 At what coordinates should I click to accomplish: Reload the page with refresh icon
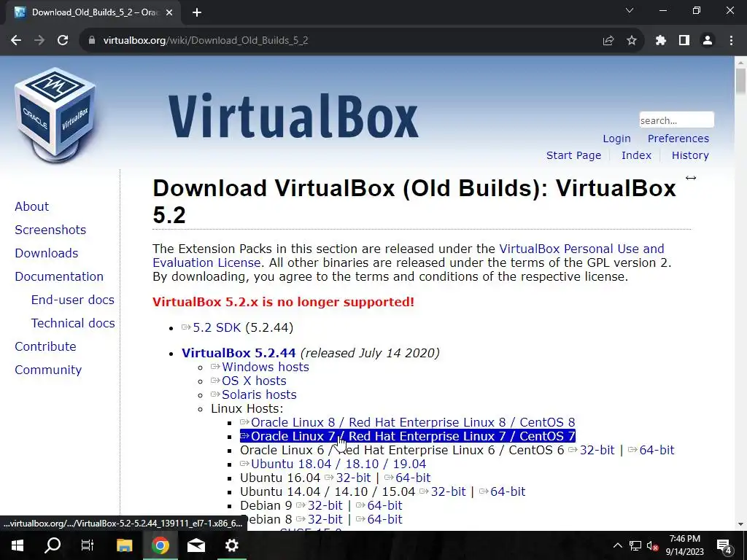(63, 41)
